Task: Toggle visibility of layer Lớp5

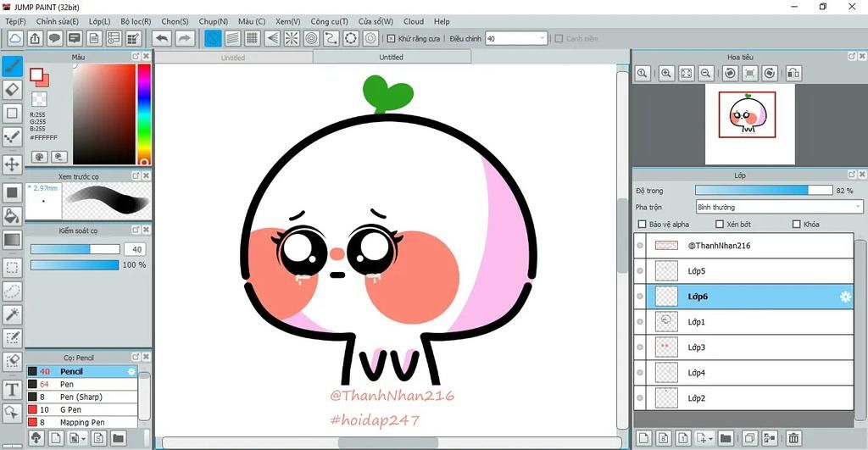Action: coord(641,271)
